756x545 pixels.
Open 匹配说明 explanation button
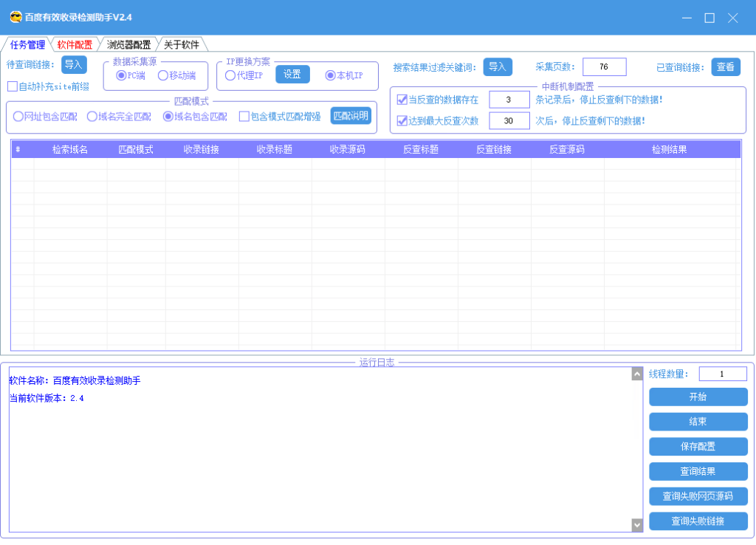pos(350,116)
